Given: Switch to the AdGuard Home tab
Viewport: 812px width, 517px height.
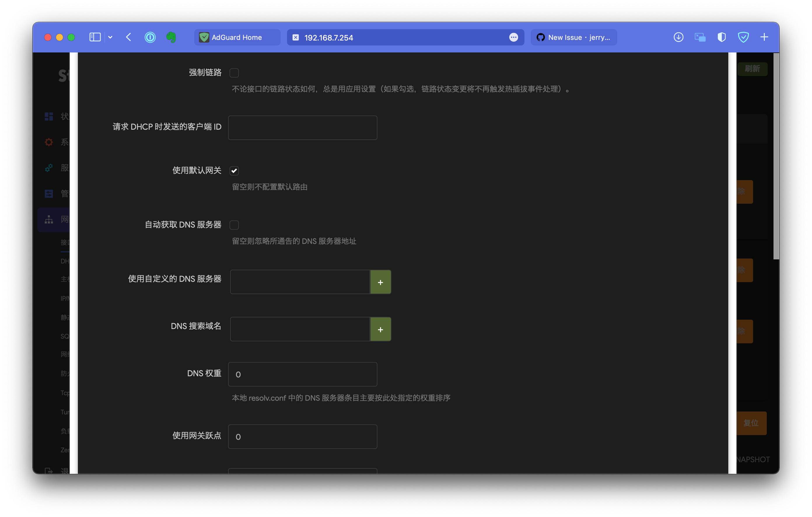Looking at the screenshot, I should 237,37.
